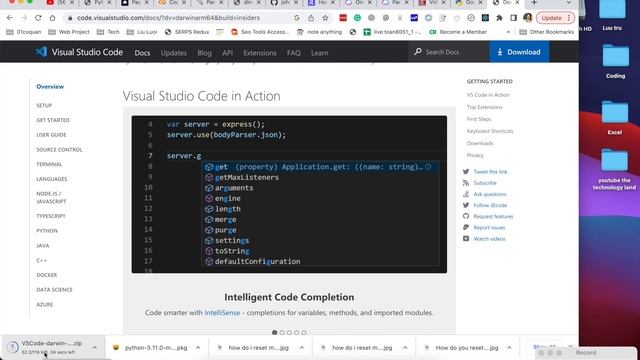Screen dimensions: 640x360
Task: Click the video icon beside Watch videos
Action: click(x=466, y=238)
